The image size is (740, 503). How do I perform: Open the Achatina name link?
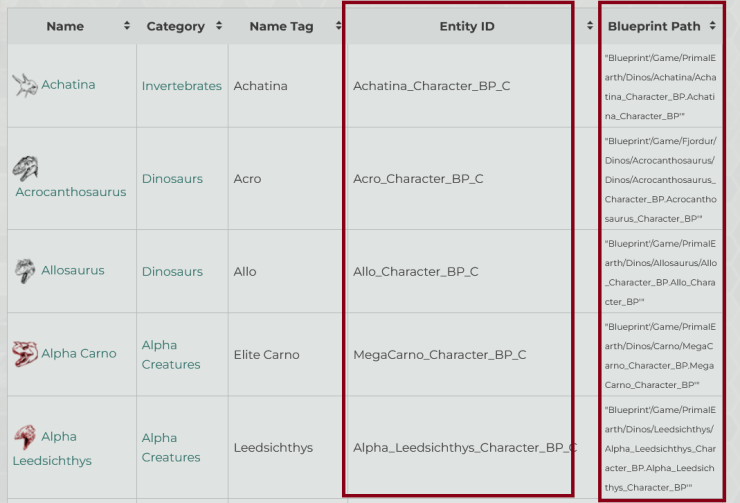[68, 85]
